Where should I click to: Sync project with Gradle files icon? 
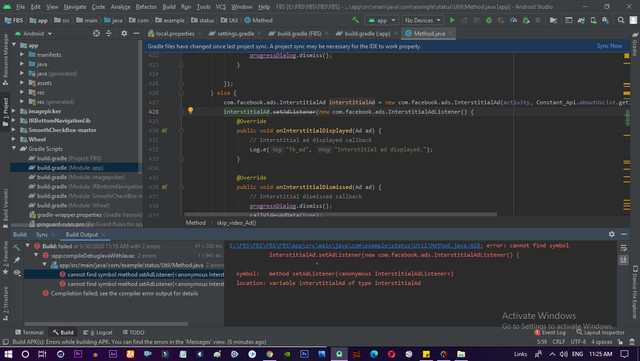pos(581,20)
